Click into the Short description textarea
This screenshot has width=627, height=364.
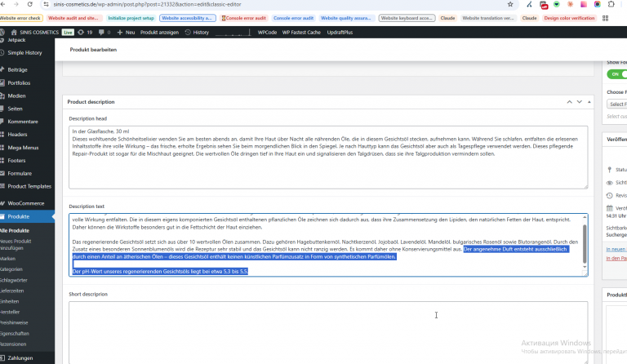pos(328,332)
